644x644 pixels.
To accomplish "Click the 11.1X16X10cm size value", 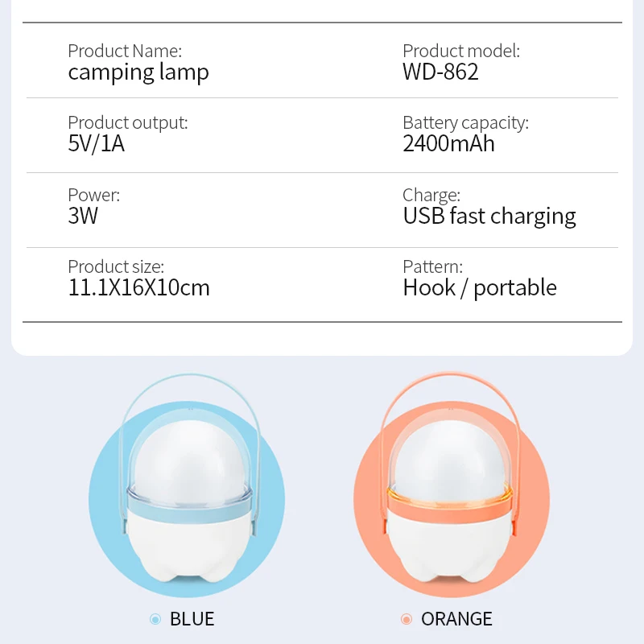I will (x=138, y=288).
